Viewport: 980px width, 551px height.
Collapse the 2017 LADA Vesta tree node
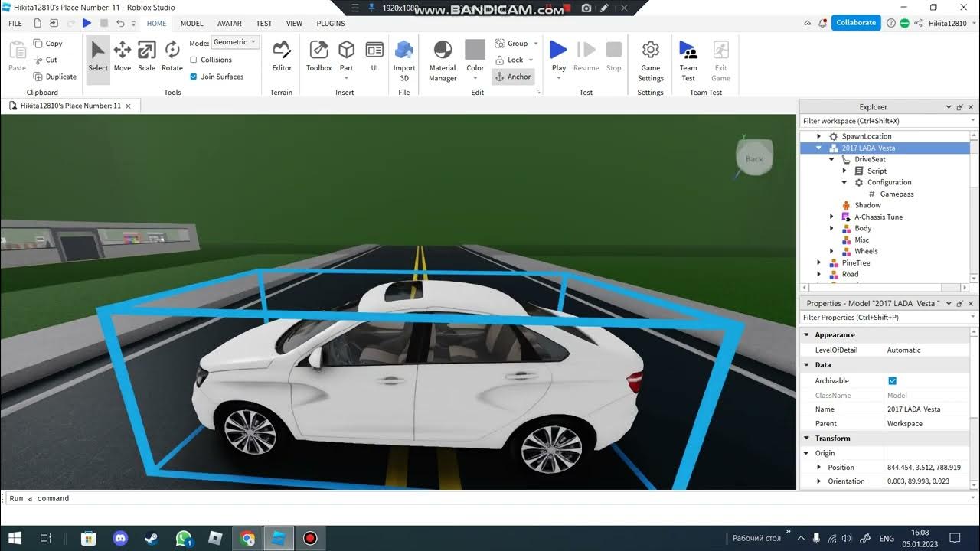pos(819,148)
